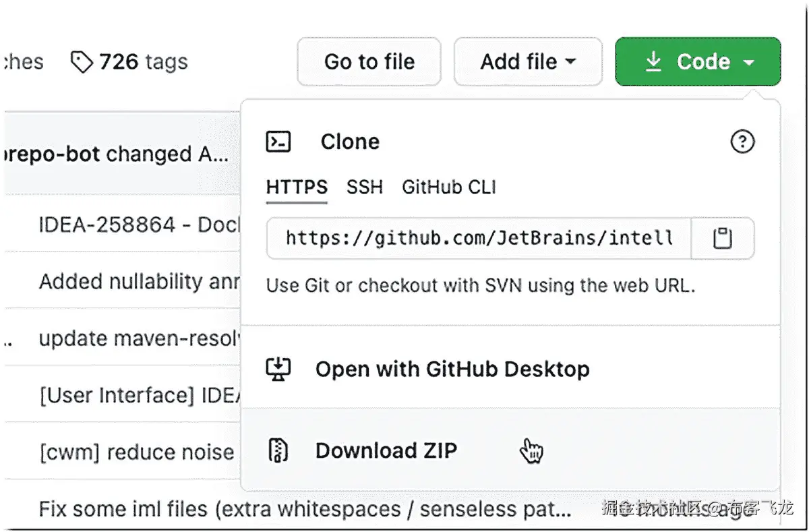Switch to the GitHub CLI tab

[449, 187]
